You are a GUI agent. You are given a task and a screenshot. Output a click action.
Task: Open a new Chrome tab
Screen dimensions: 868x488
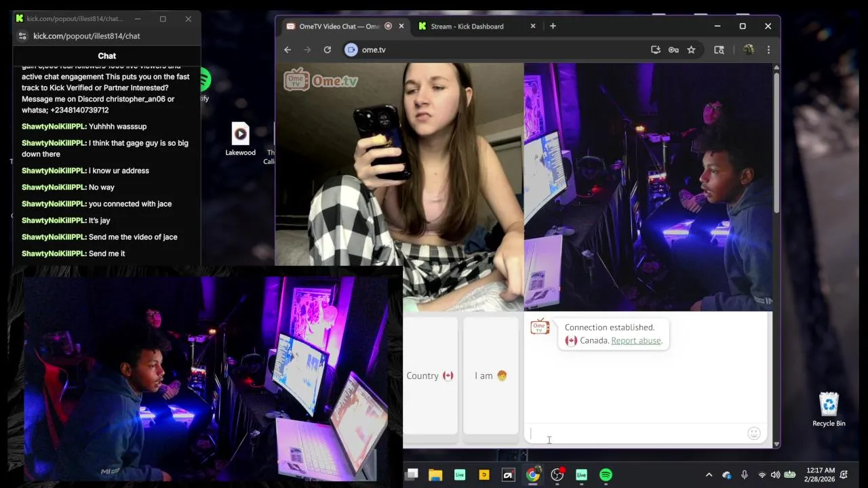[x=553, y=26]
